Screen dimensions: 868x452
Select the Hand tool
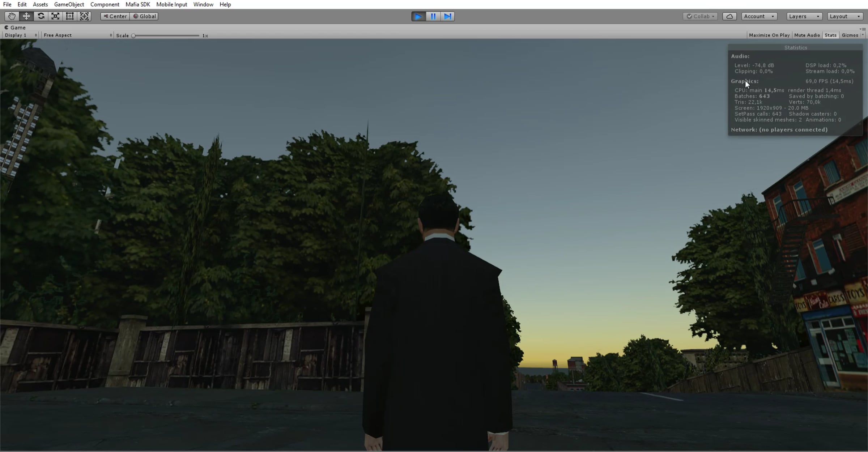[12, 16]
